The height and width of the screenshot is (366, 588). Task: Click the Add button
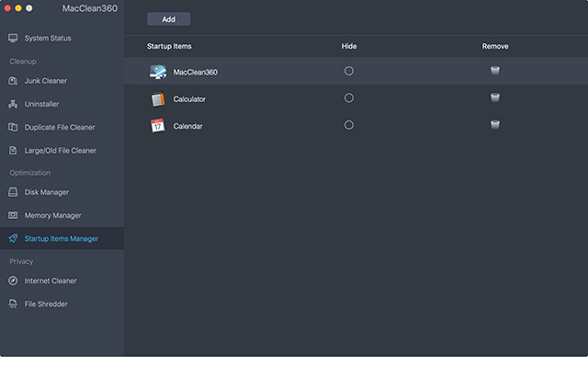pos(169,19)
